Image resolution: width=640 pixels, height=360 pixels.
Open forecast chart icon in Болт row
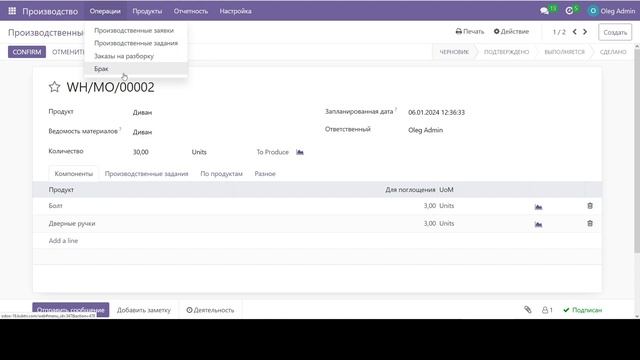[x=538, y=207]
